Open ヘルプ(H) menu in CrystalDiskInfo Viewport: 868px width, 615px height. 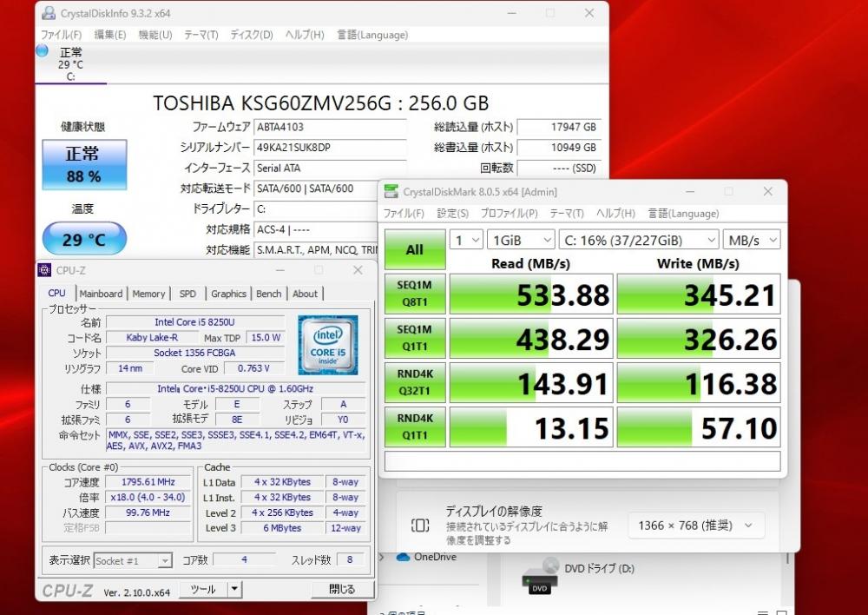click(305, 35)
